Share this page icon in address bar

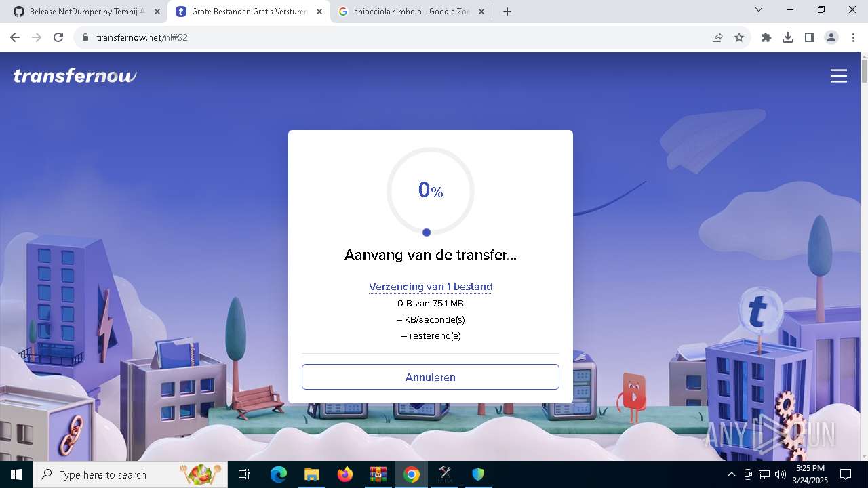click(717, 37)
